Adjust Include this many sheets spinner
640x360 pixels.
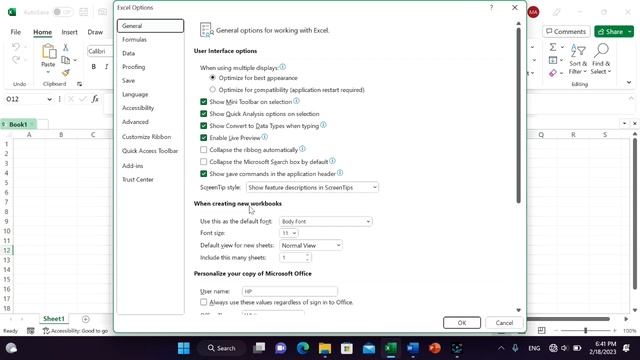[308, 258]
